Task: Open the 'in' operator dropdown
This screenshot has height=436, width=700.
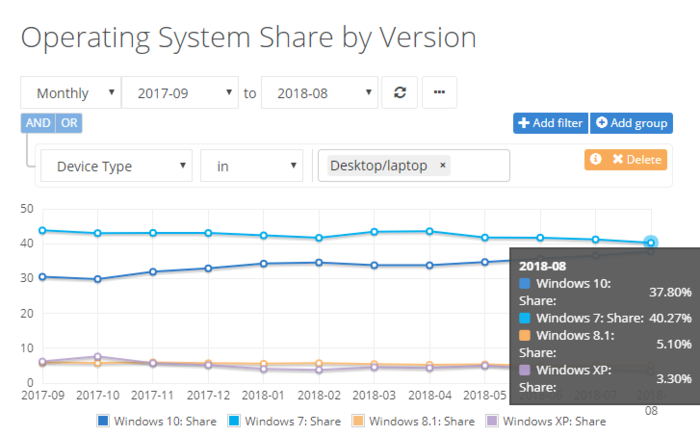Action: tap(252, 166)
